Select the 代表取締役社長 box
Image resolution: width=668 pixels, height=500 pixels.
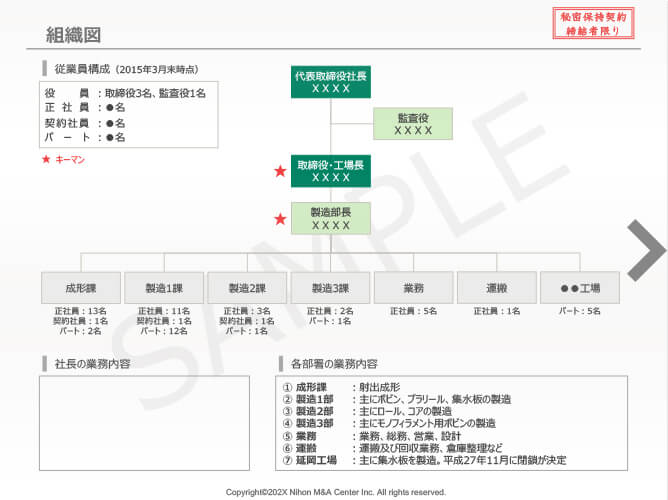(x=331, y=81)
